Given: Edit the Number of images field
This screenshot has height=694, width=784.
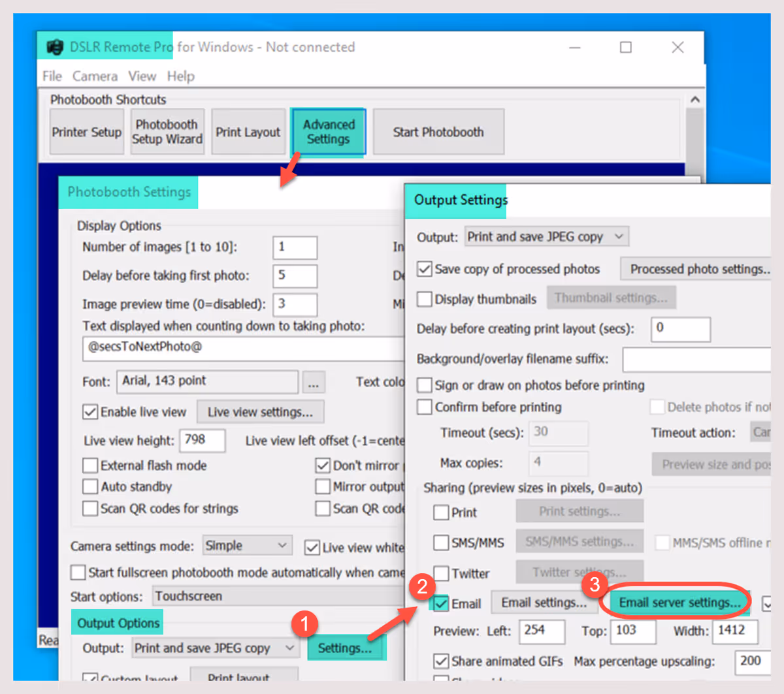Looking at the screenshot, I should click(295, 247).
